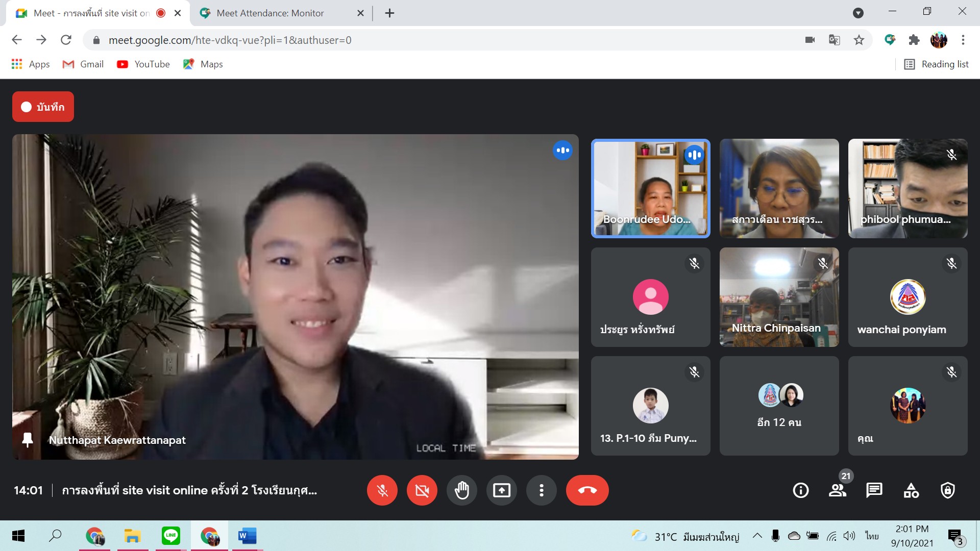This screenshot has width=980, height=551.
Task: Open the three-dot more options menu
Action: coord(541,490)
